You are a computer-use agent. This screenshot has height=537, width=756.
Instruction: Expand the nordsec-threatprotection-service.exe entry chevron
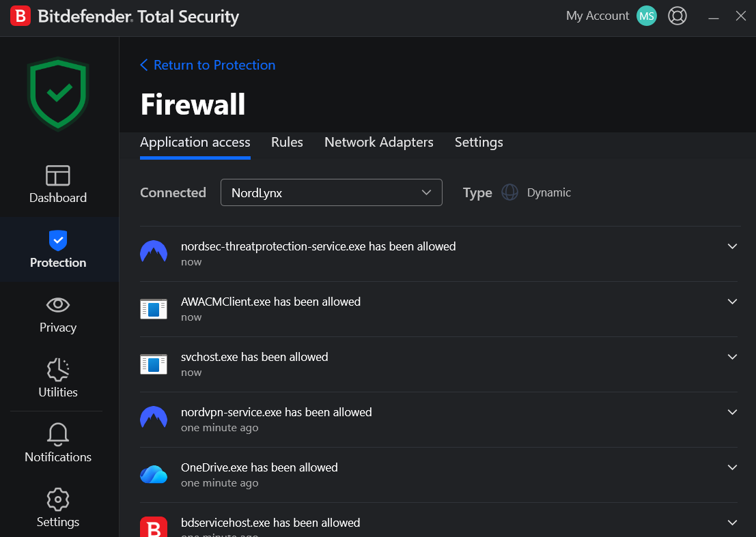(732, 246)
